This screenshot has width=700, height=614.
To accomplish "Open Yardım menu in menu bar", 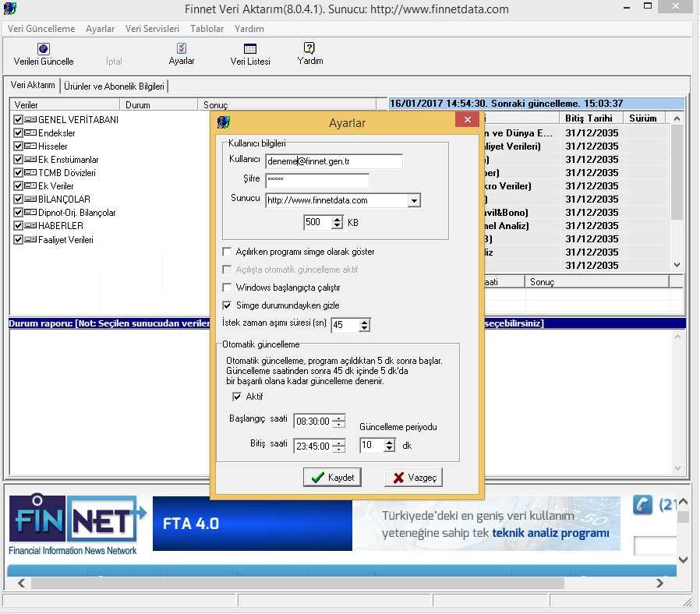I will click(249, 29).
